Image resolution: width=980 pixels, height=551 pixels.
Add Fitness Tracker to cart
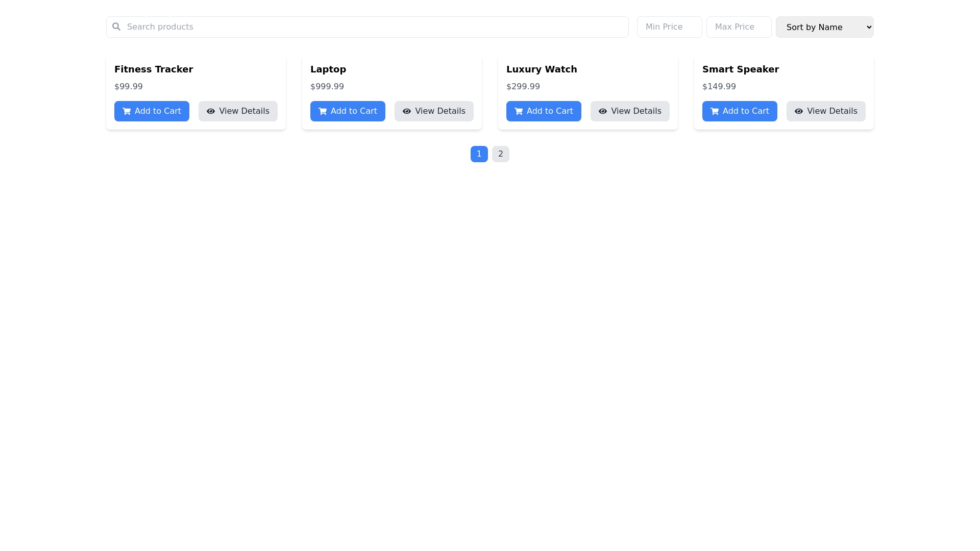152,111
